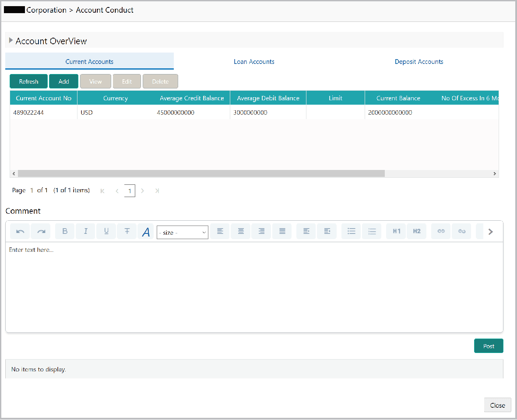This screenshot has height=420, width=517.
Task: Click indent icon next to bullet list button
Action: tap(327, 231)
